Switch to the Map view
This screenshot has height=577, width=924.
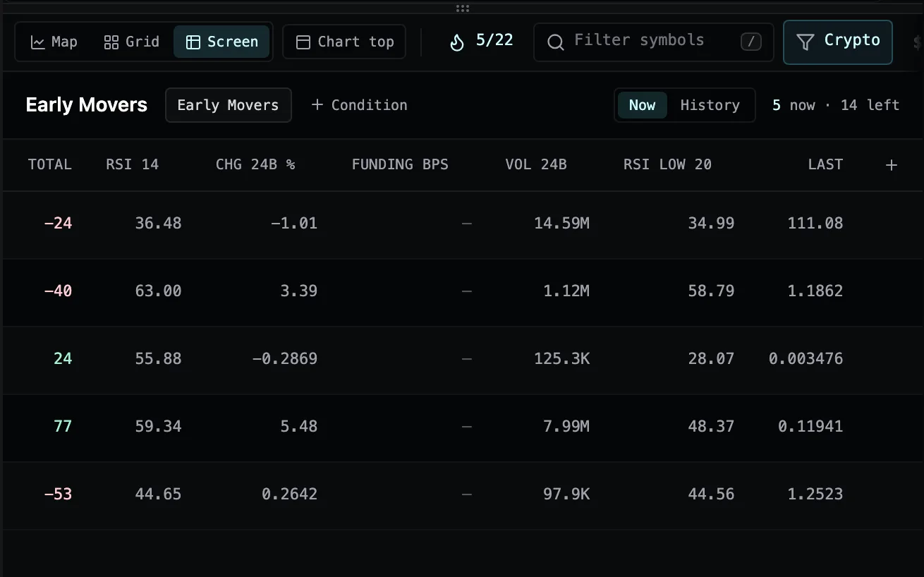pyautogui.click(x=54, y=42)
